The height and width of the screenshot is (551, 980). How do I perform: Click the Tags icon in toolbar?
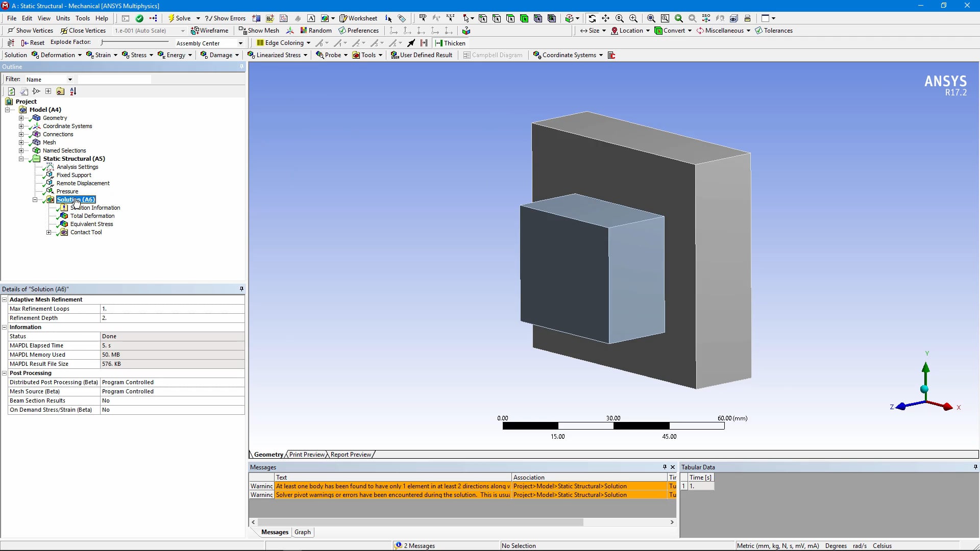point(402,18)
